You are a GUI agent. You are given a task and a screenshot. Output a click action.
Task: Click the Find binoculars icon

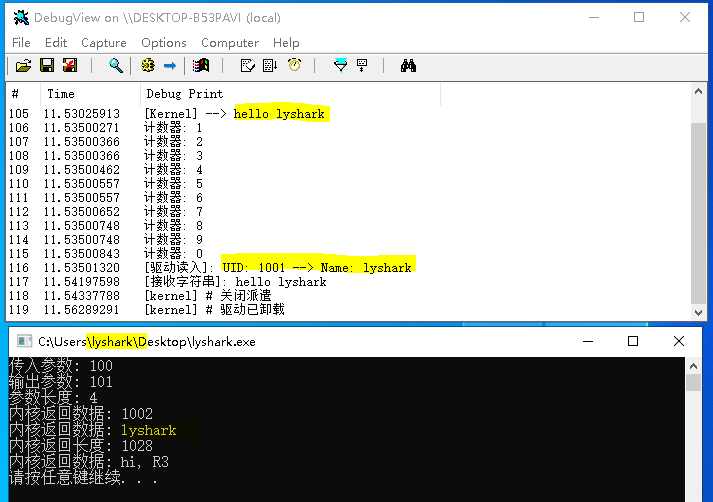(x=408, y=66)
